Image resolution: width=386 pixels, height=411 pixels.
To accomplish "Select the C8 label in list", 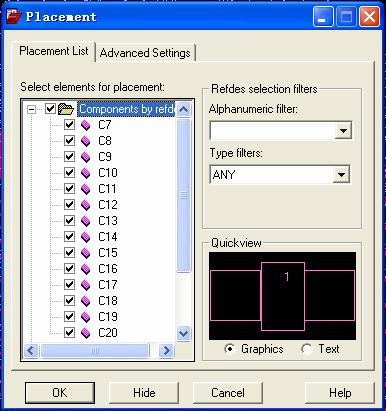I will [105, 141].
